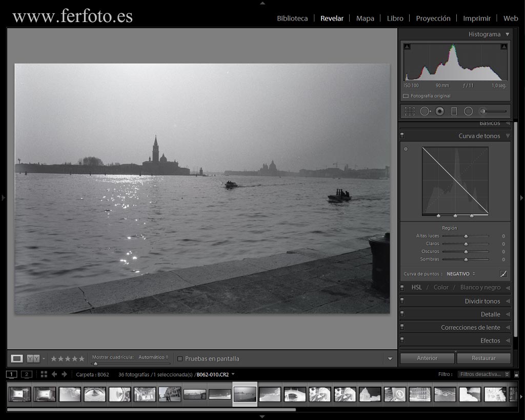The image size is (525, 420).
Task: Toggle the highlight clipping indicator in the histogram
Action: point(503,47)
